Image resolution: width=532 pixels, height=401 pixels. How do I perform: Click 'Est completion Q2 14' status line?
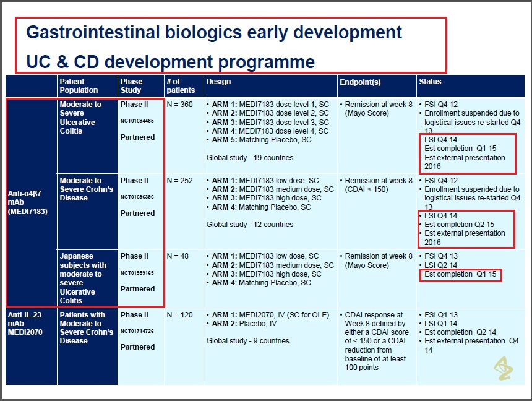point(460,332)
